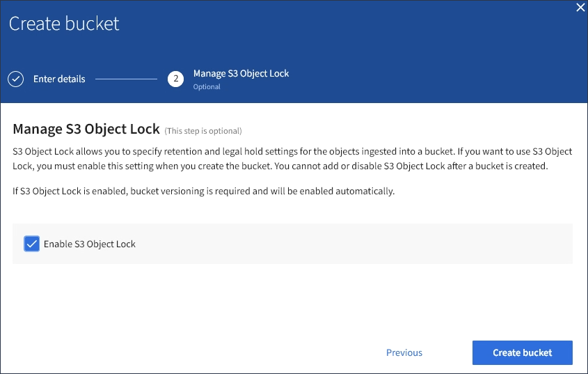The width and height of the screenshot is (588, 374).
Task: Click empty area of the gray checkbox panel
Action: tap(362, 244)
